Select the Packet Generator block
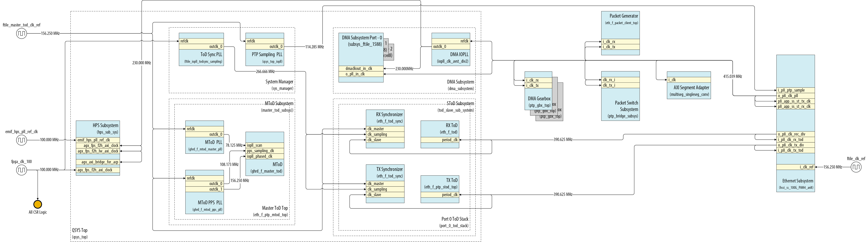Screen dimensions: 868x242 (620, 33)
